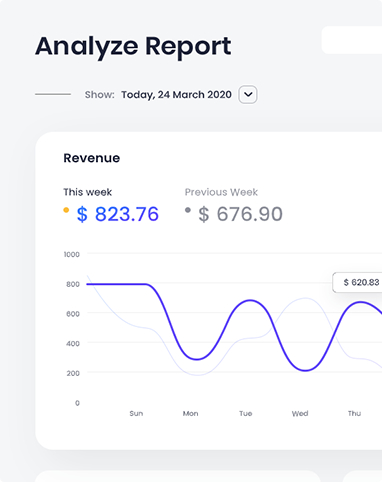The image size is (382, 482).
Task: Click the Previous Week legend label
Action: coord(221,192)
